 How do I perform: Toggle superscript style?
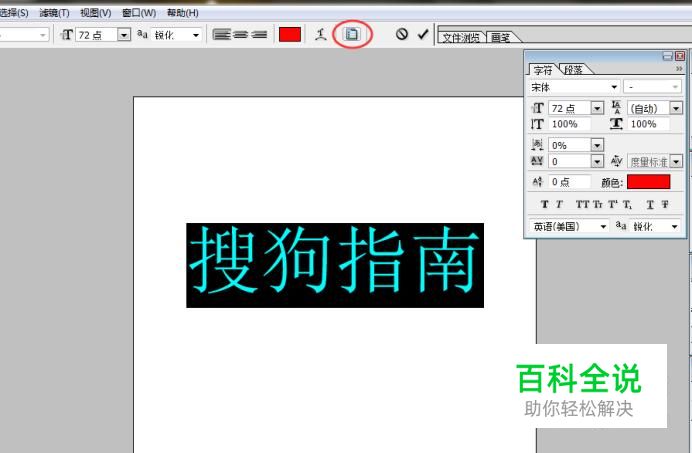[613, 204]
